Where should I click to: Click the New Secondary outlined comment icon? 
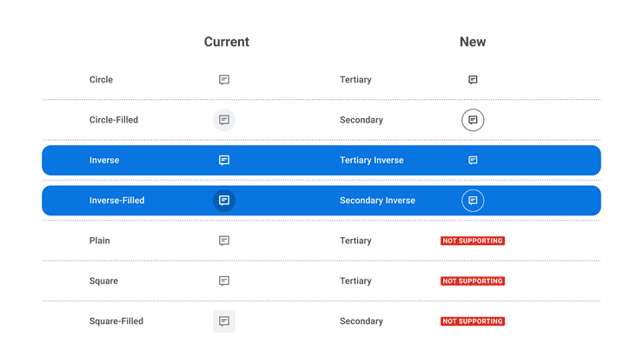click(x=473, y=120)
